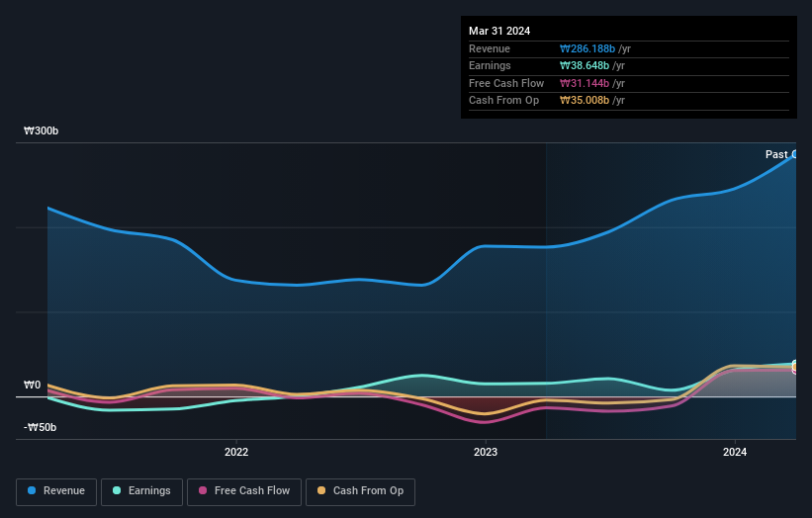Click the ₩0 y-axis label
Image resolution: width=812 pixels, height=518 pixels.
pos(33,386)
